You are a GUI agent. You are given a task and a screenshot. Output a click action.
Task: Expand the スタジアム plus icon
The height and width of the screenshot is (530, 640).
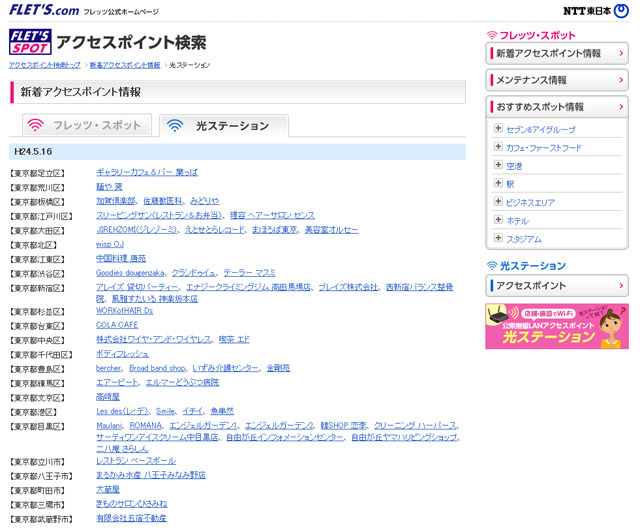pos(498,237)
